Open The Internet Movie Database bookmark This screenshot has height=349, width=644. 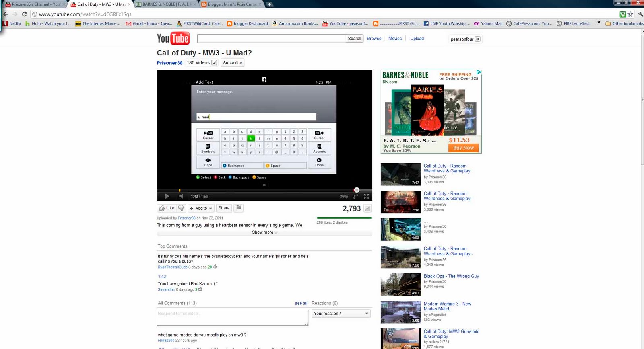click(98, 23)
